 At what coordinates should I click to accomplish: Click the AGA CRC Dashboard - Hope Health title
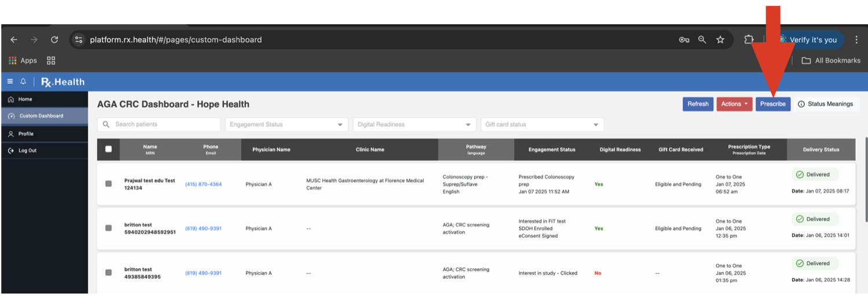coord(173,105)
